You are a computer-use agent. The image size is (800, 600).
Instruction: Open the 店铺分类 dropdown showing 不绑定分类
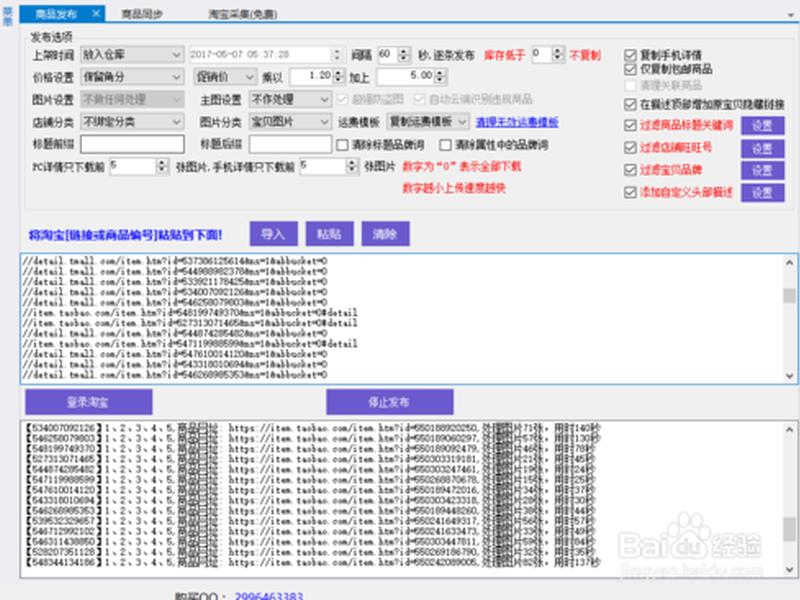point(132,122)
